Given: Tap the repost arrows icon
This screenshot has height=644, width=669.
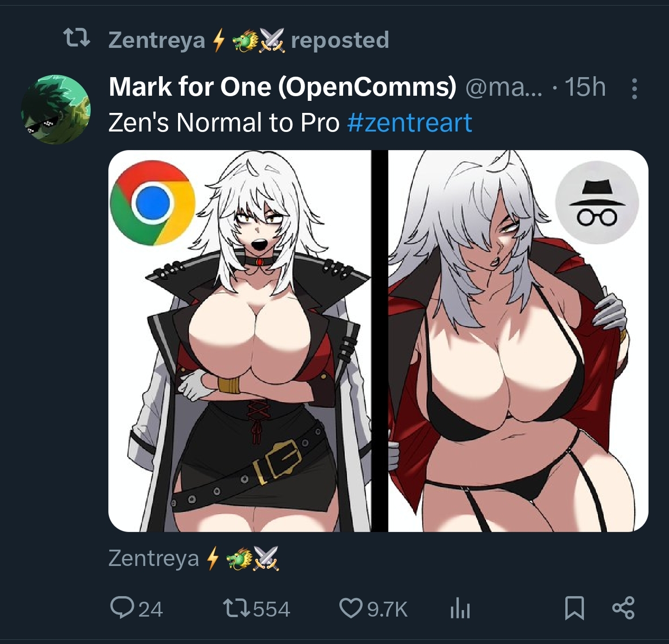Looking at the screenshot, I should (x=236, y=609).
